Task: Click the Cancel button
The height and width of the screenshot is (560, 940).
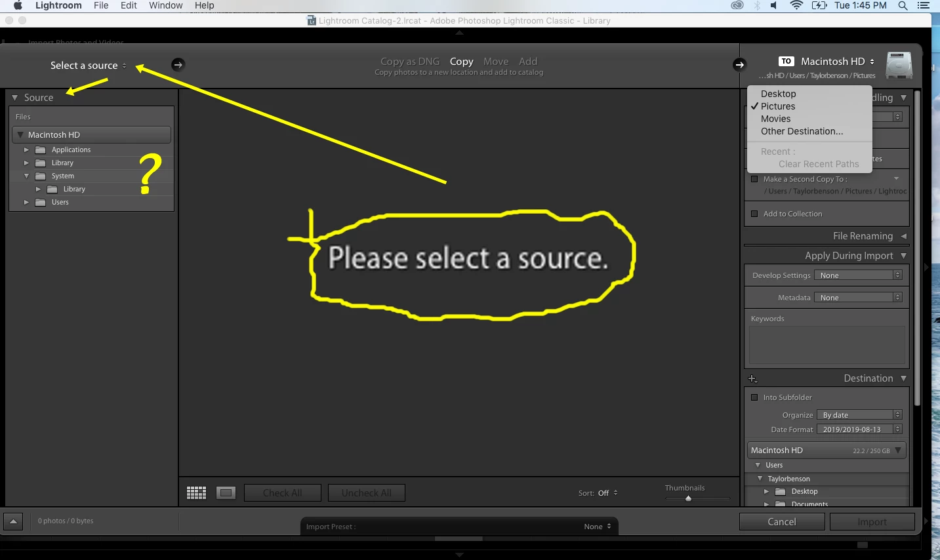Action: coord(782,522)
